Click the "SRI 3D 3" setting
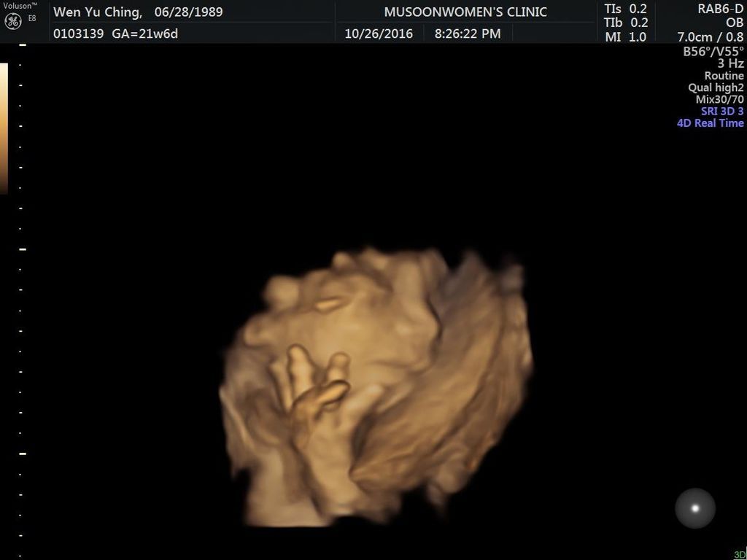Image resolution: width=747 pixels, height=560 pixels. click(722, 112)
